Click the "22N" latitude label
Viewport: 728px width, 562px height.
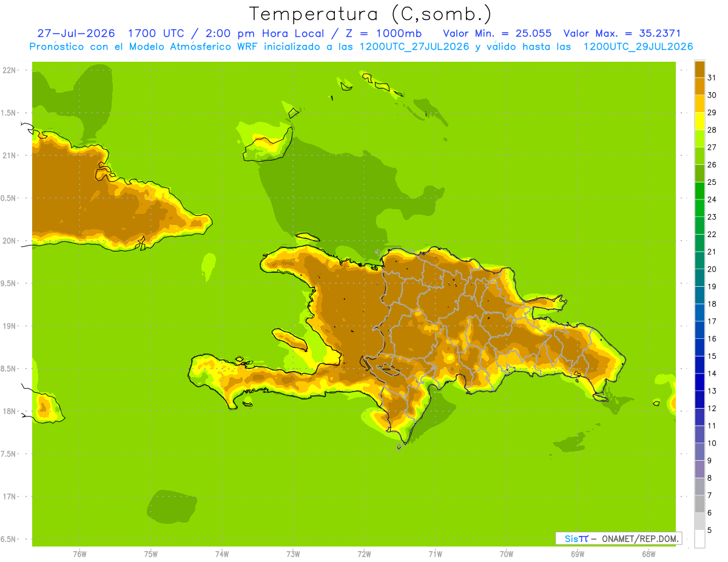click(9, 70)
